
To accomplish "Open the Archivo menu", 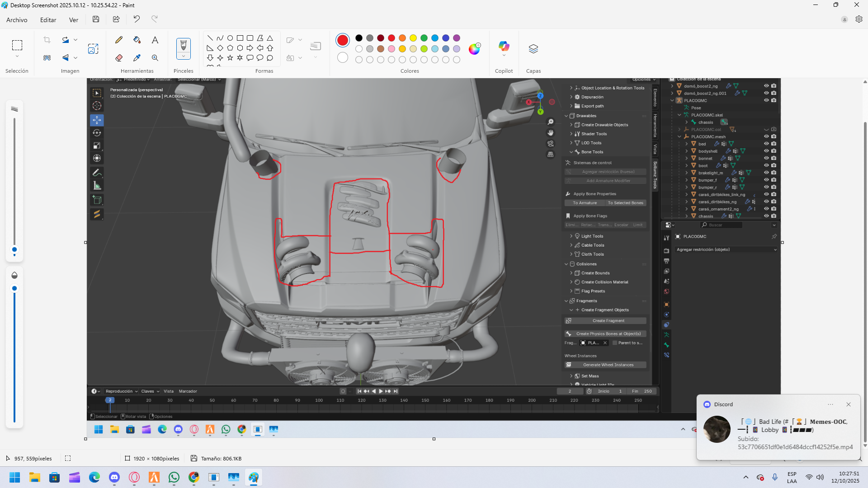I will 17,20.
